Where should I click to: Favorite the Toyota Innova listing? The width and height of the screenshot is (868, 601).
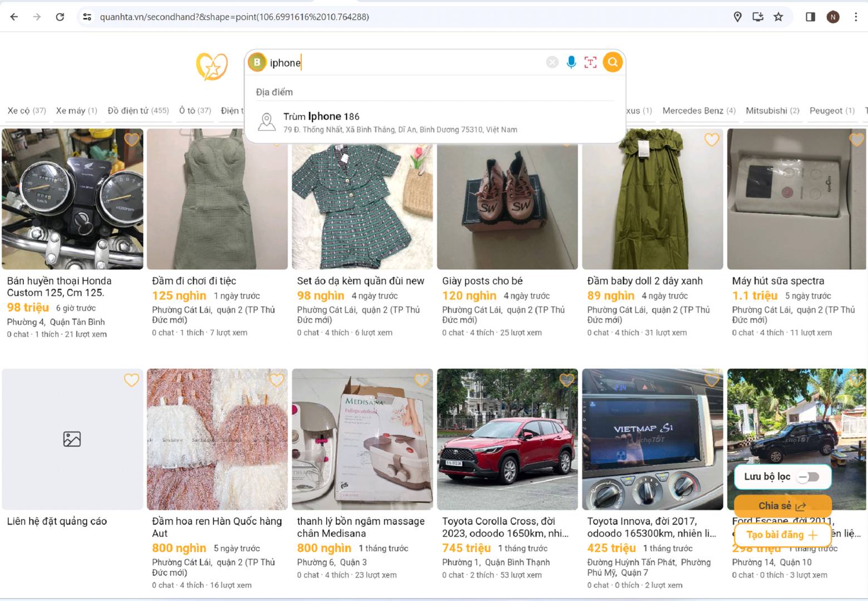point(712,380)
